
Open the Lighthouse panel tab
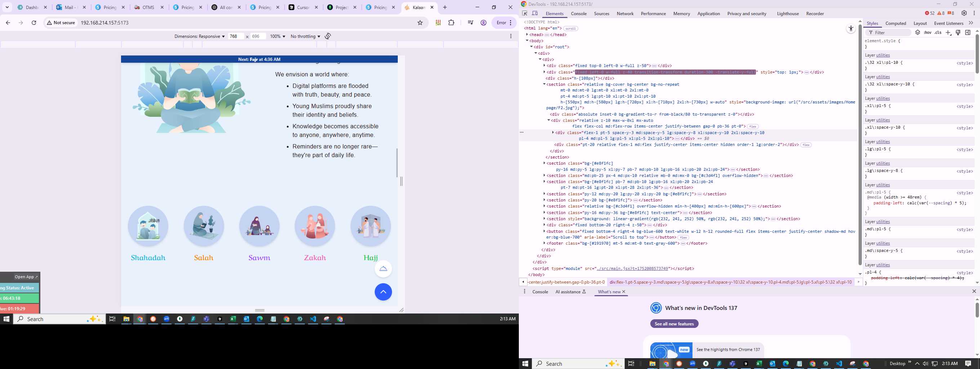click(x=788, y=14)
